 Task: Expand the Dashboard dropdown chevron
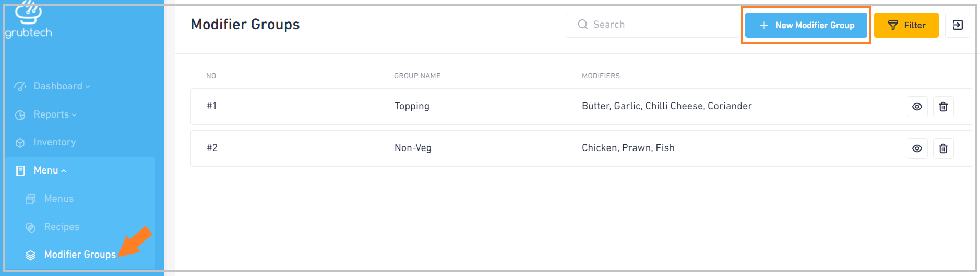[x=88, y=87]
